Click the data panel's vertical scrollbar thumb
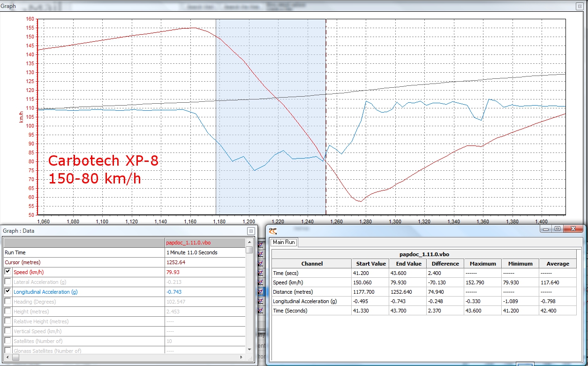The height and width of the screenshot is (366, 588). pyautogui.click(x=249, y=250)
